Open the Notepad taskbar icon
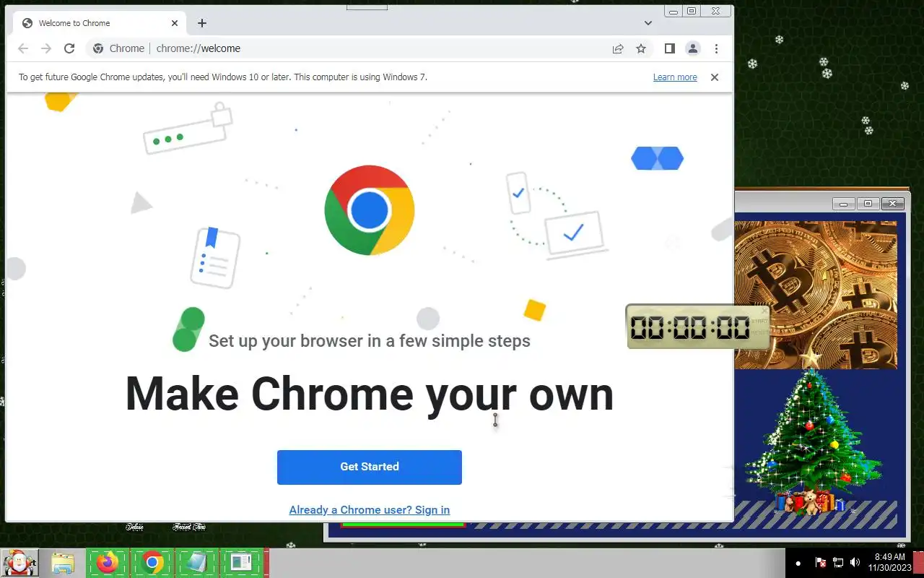The image size is (924, 578). point(196,562)
